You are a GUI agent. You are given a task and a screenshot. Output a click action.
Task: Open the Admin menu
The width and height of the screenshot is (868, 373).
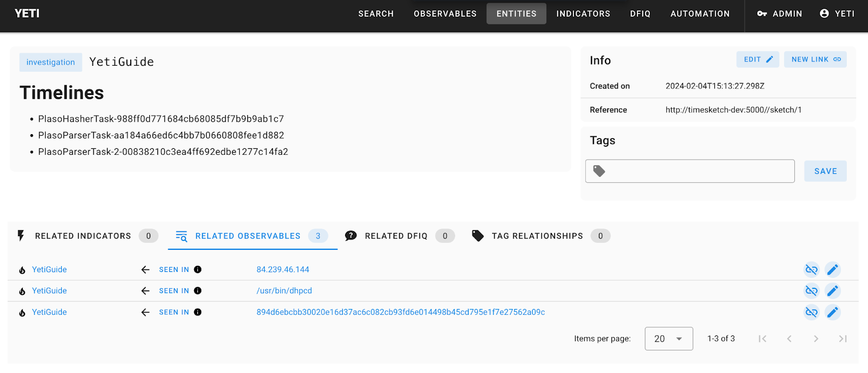(x=780, y=14)
